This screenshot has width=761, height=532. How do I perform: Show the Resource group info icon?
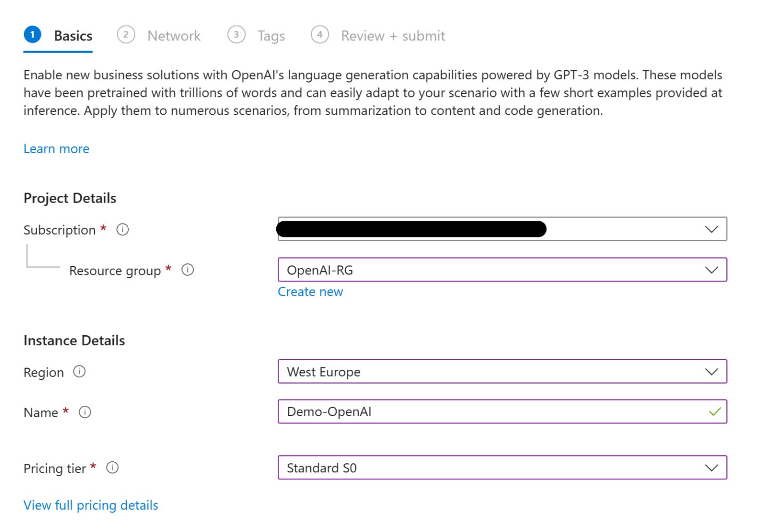point(187,270)
